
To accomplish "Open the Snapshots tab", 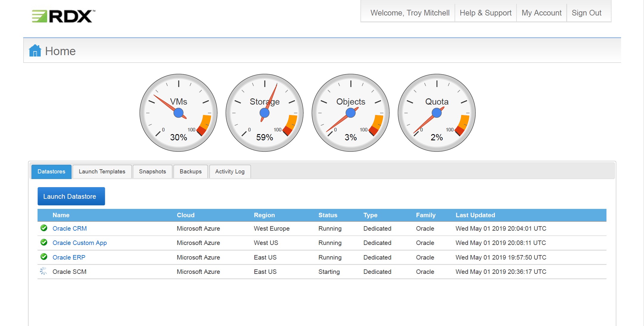I will (153, 172).
